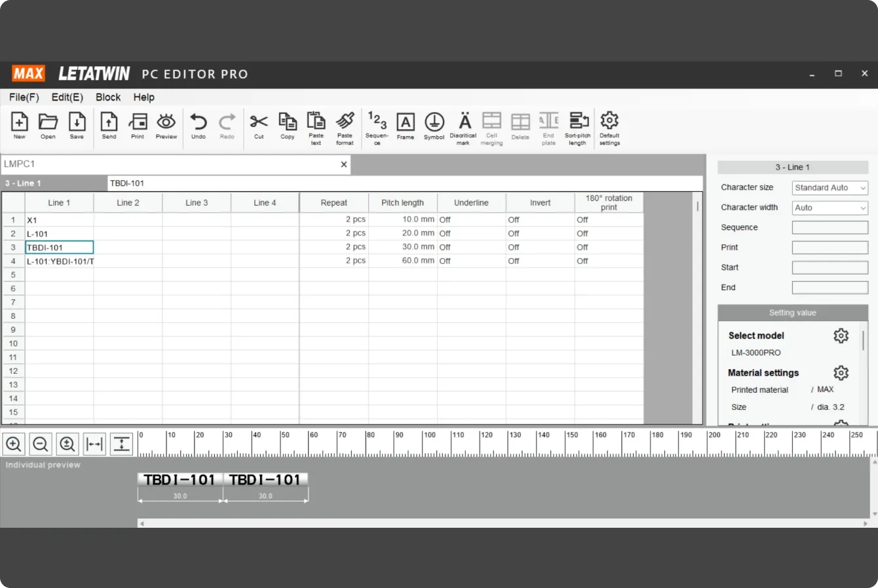The height and width of the screenshot is (588, 878).
Task: Click the Sequence input field
Action: 830,228
